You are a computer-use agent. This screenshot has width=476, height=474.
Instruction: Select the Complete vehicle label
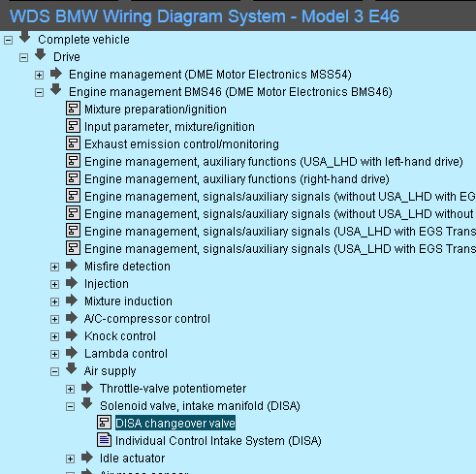click(83, 40)
